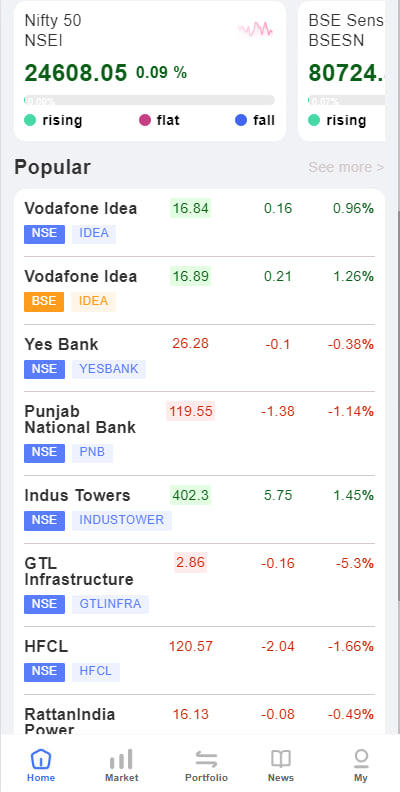Open the RattanIndia Power stock entry
The image size is (400, 792).
tap(199, 715)
